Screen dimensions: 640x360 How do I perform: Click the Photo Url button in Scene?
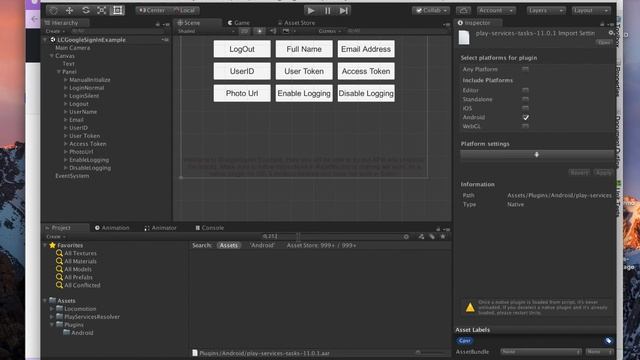click(x=242, y=93)
